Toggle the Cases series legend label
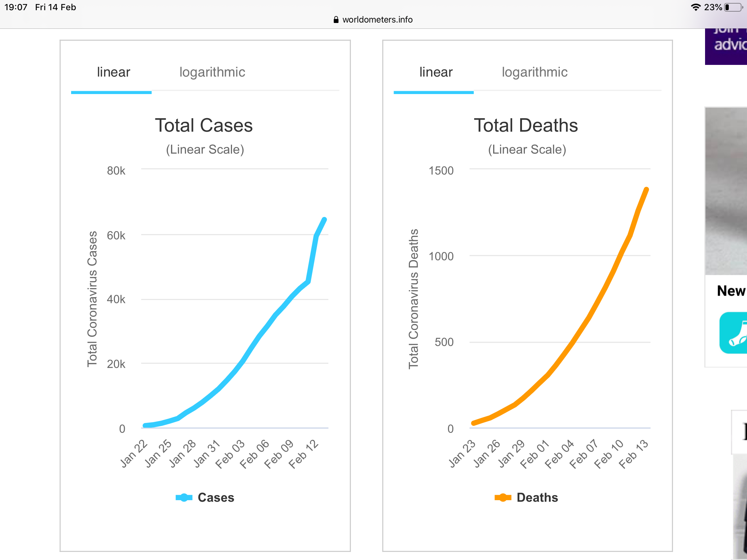The width and height of the screenshot is (747, 560). point(216,498)
